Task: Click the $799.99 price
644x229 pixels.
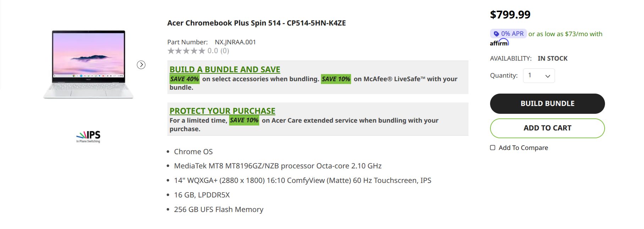Action: (x=510, y=15)
